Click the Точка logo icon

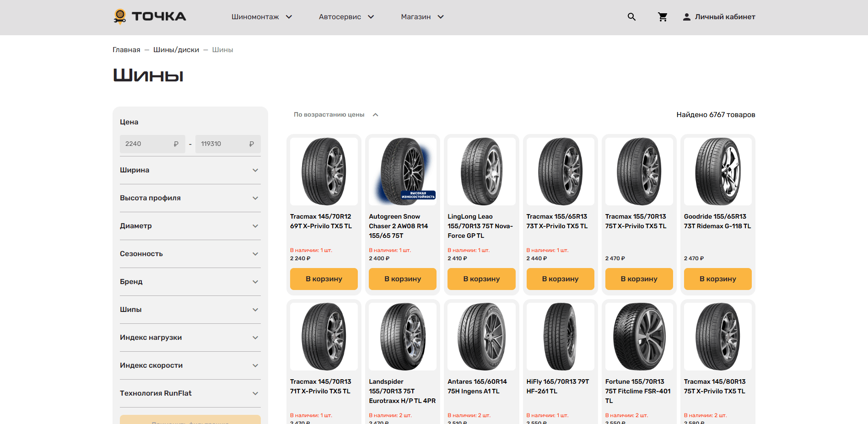120,16
